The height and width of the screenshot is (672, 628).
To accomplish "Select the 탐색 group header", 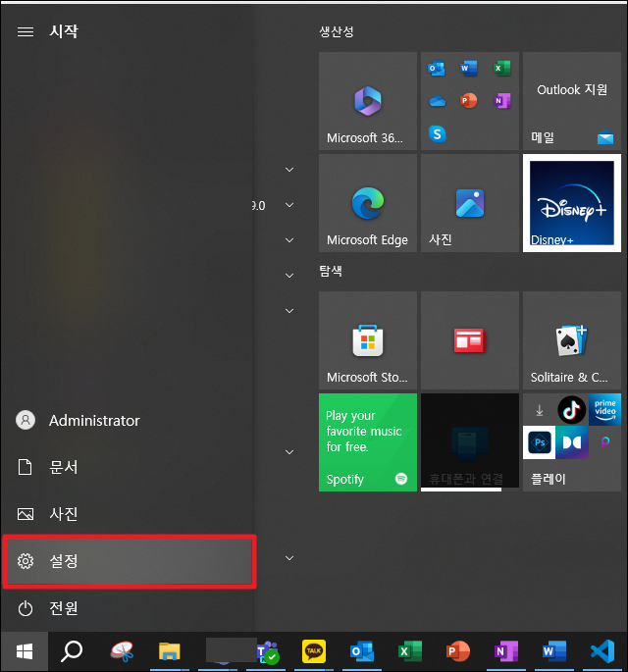I will click(331, 271).
